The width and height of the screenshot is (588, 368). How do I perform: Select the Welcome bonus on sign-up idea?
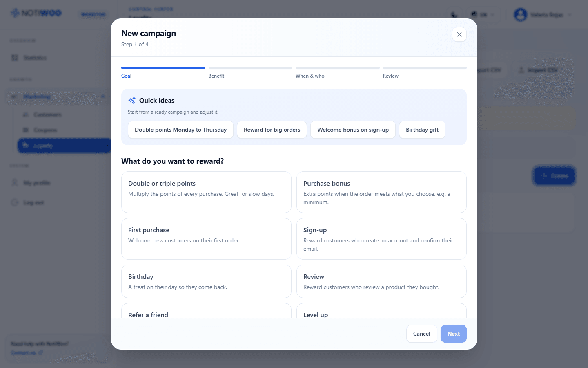[x=353, y=130]
